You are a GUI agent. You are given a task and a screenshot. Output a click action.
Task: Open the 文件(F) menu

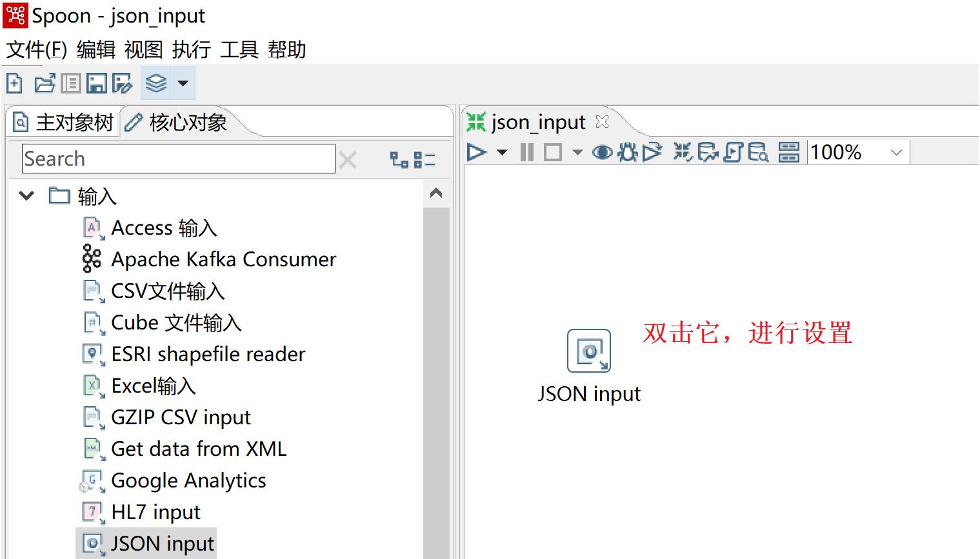(x=37, y=50)
